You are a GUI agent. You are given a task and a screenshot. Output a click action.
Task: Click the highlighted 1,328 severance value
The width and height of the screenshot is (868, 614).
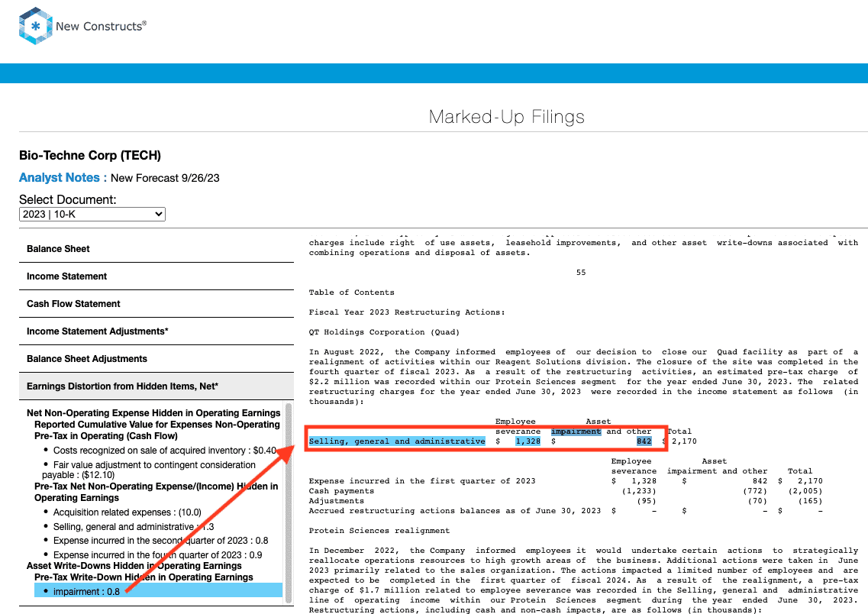[528, 441]
